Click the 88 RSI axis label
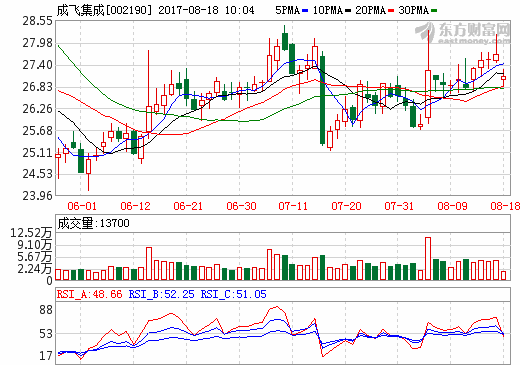 point(46,310)
